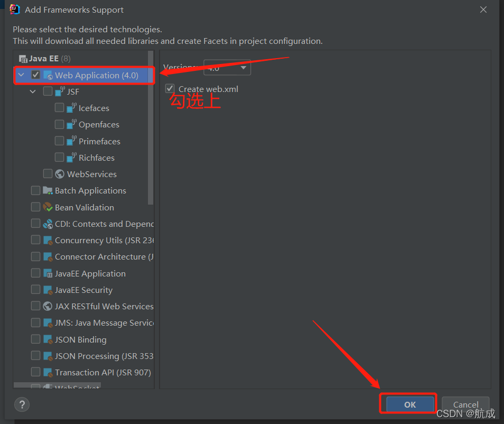Select the Web Application (4.0) row label
This screenshot has width=504, height=424.
[97, 75]
